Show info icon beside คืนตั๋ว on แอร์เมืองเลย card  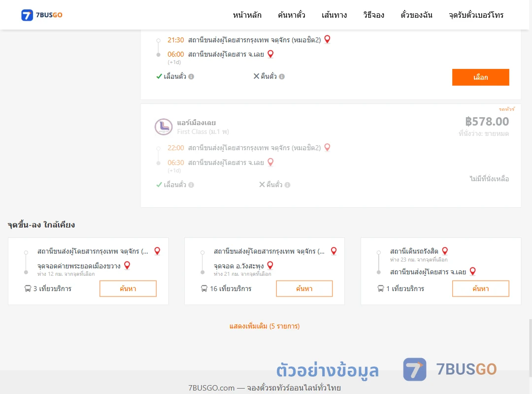pos(287,185)
